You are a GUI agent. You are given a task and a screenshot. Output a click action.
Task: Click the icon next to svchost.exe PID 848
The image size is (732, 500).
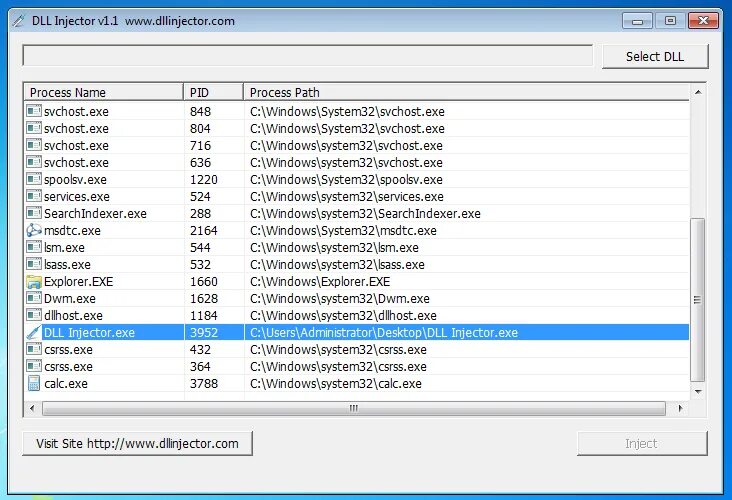coord(34,111)
